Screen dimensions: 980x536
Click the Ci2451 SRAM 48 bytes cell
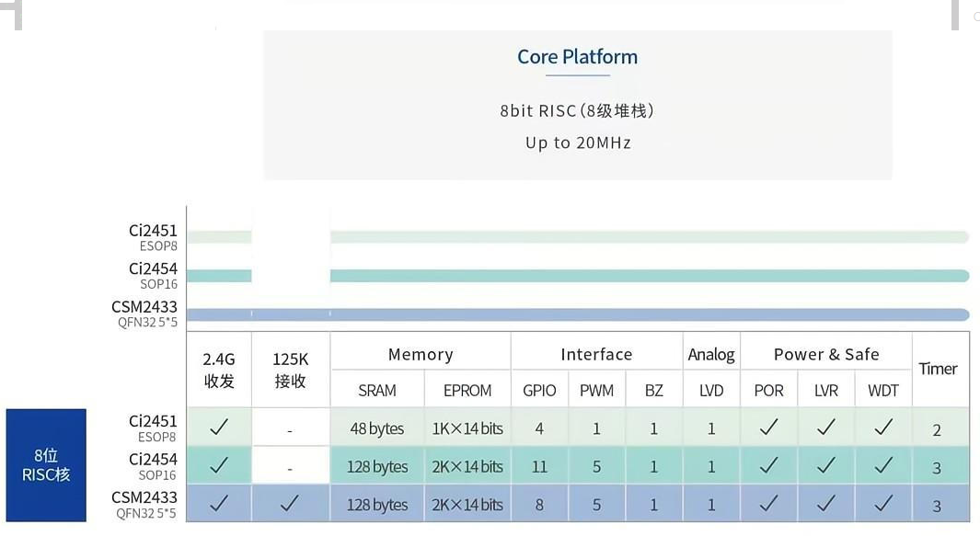click(377, 428)
